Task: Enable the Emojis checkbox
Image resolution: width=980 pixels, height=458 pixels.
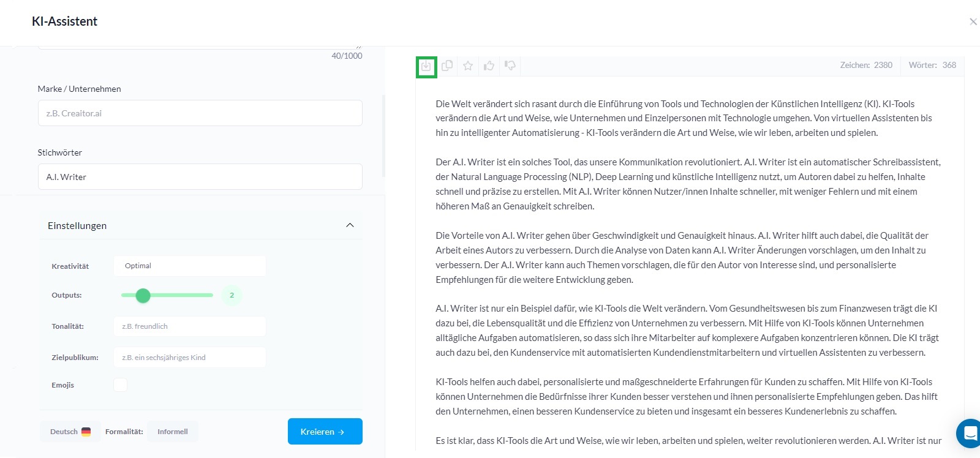Action: (x=120, y=385)
